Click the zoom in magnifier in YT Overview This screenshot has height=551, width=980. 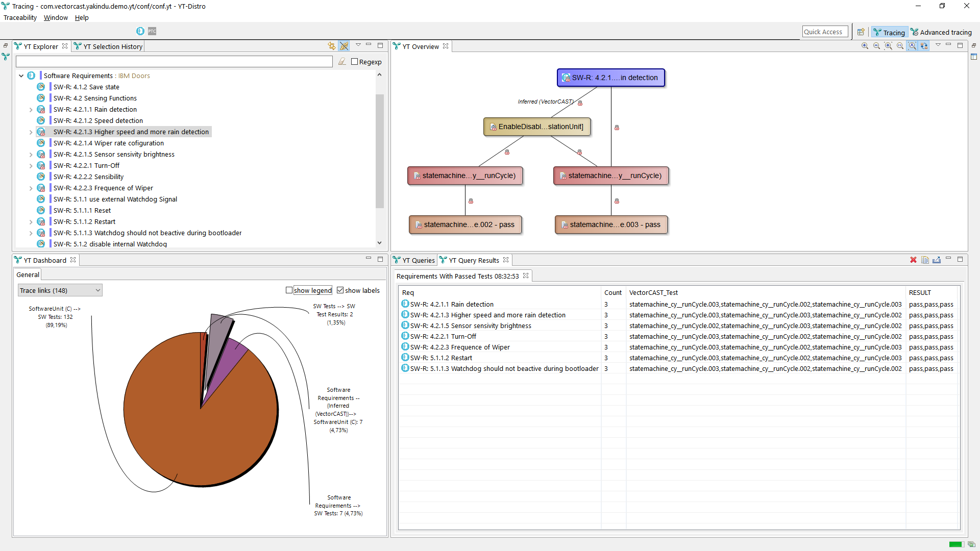point(865,46)
